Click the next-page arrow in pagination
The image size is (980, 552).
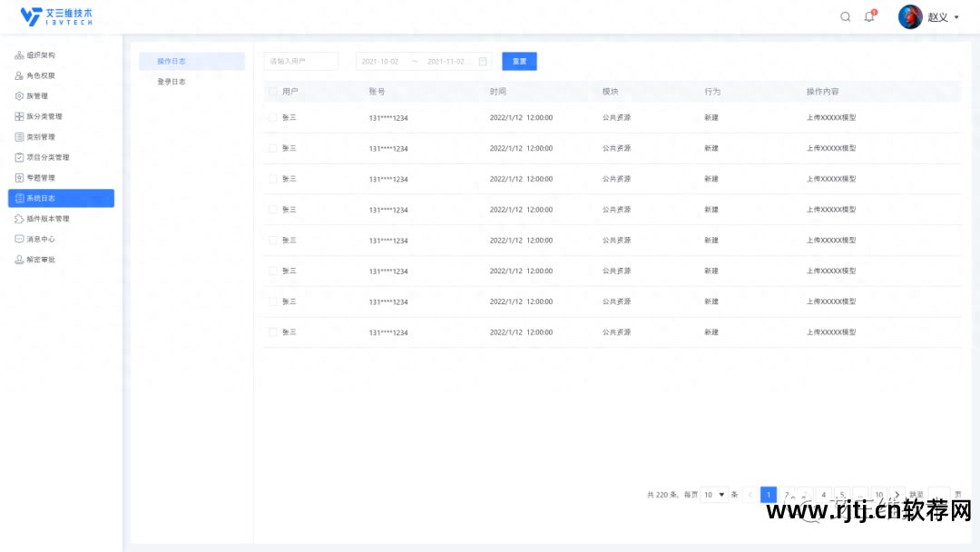[x=897, y=495]
